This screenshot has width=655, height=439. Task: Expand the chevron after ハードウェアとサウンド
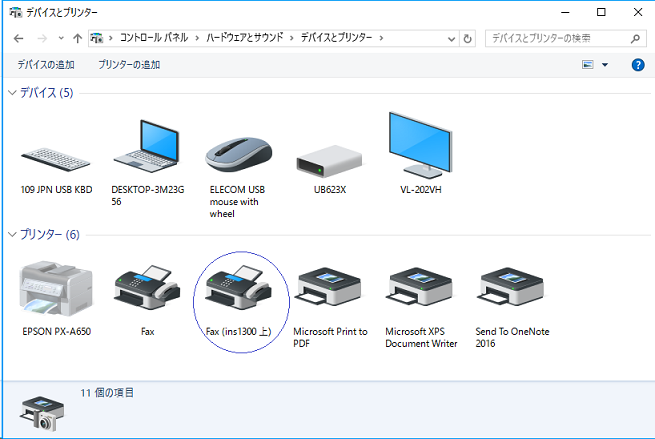(x=292, y=38)
